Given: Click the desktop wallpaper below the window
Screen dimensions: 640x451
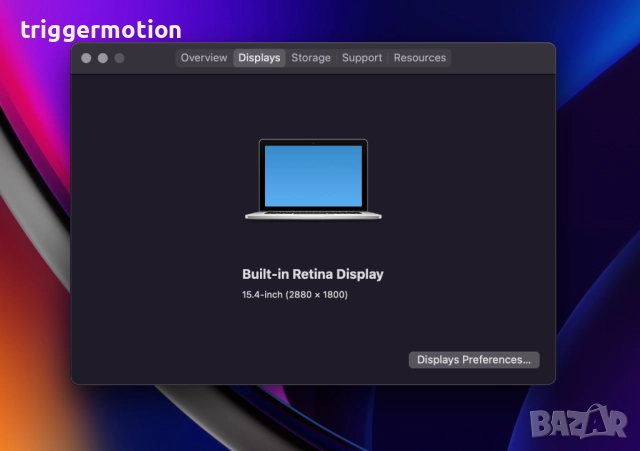Looking at the screenshot, I should (x=300, y=420).
